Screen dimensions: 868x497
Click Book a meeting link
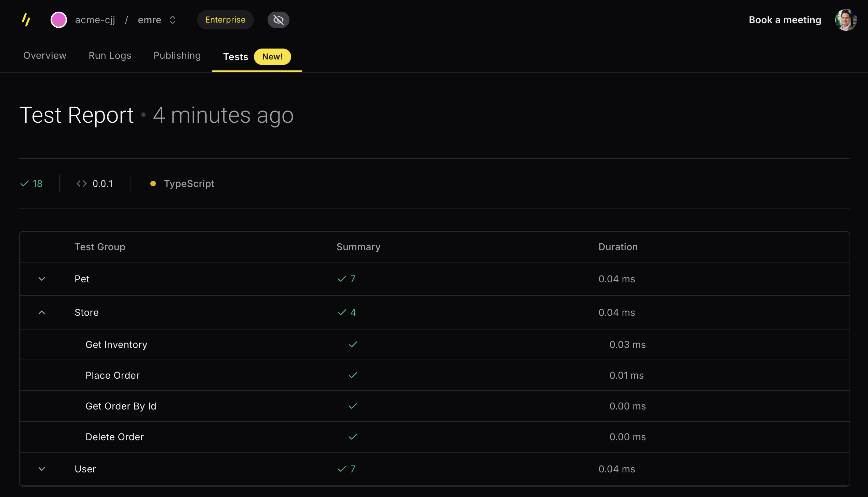pyautogui.click(x=785, y=20)
